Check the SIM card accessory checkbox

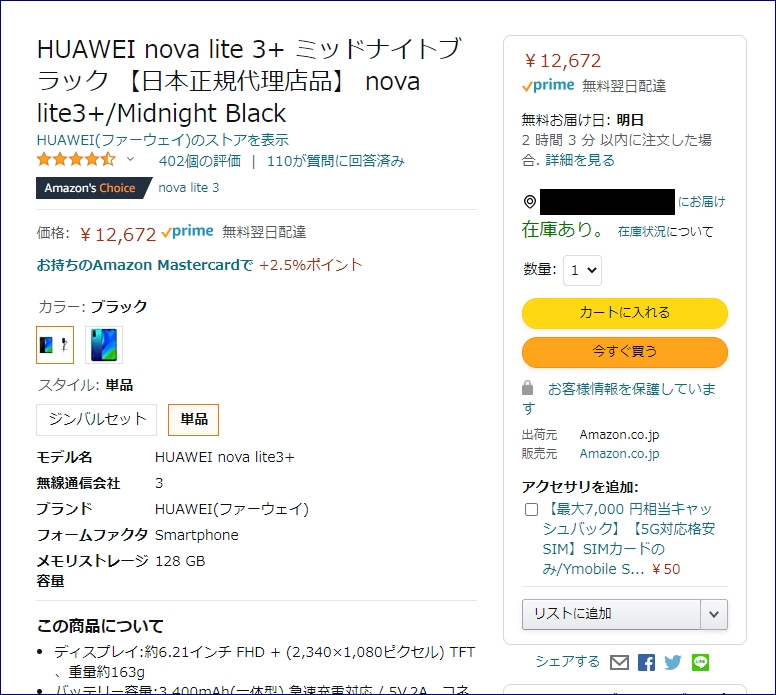click(531, 509)
